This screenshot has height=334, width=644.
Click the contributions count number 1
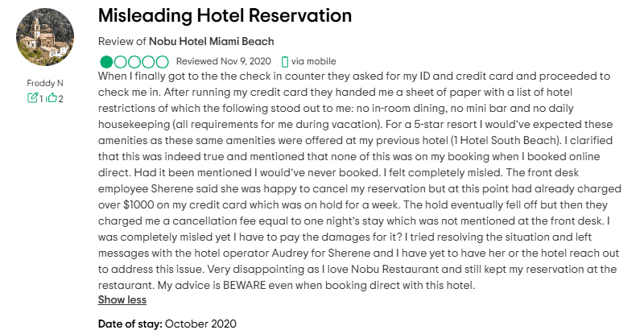point(41,99)
